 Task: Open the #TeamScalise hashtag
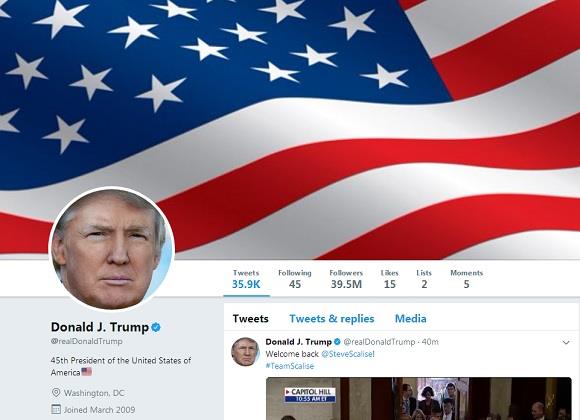[290, 366]
